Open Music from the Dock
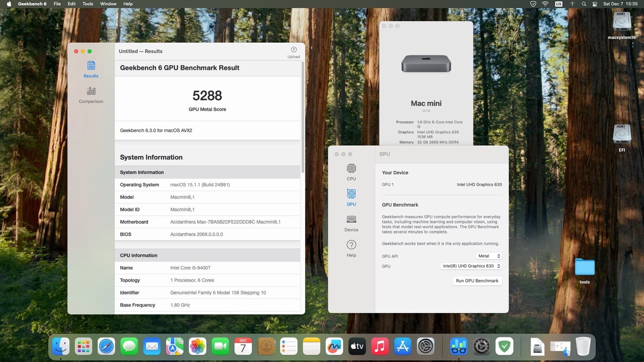This screenshot has height=362, width=644. [x=380, y=346]
